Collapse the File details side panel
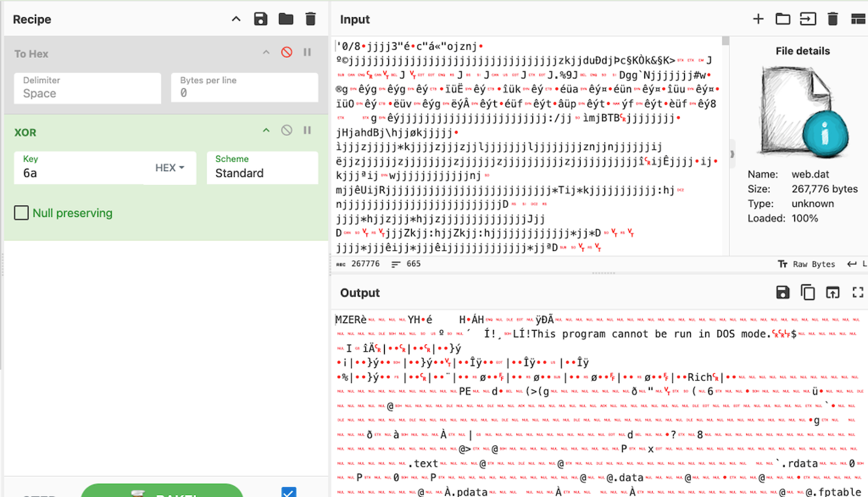The height and width of the screenshot is (497, 868). click(x=732, y=154)
